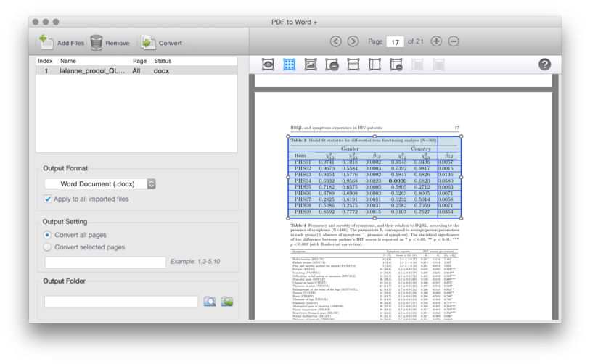Select the mark table area tool
590x364 pixels.
point(289,65)
